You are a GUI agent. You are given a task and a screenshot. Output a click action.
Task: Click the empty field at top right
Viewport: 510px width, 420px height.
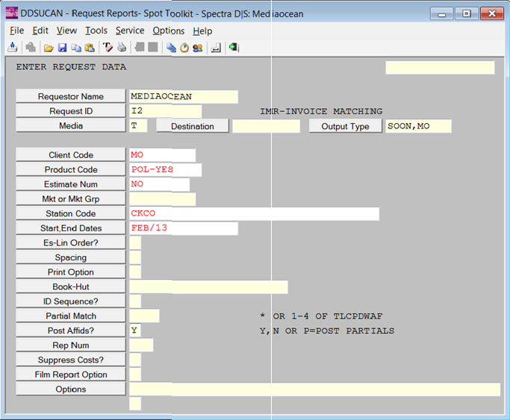coord(440,68)
